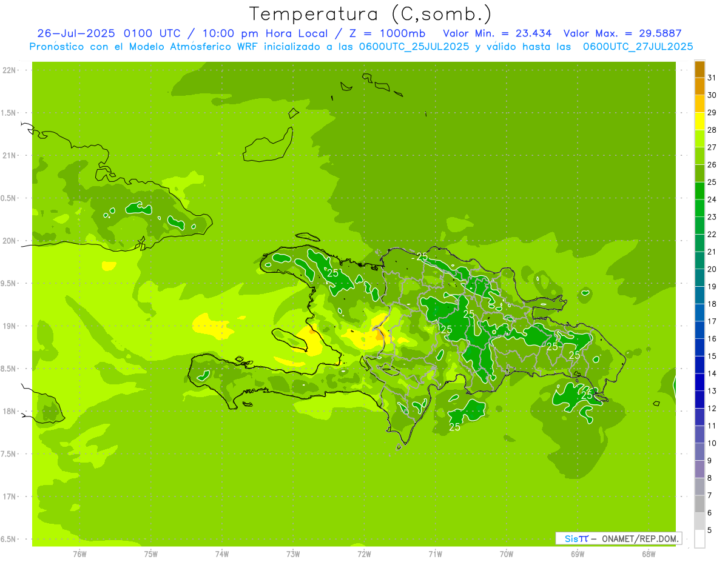Viewport: 728px width, 562px height.
Task: Click the '6.5N' latitude label
Action: click(9, 539)
